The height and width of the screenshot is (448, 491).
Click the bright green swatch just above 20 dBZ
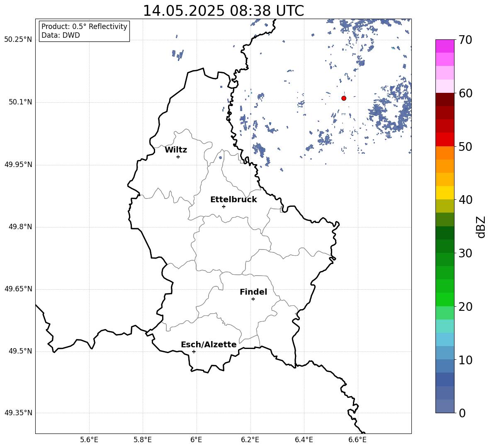445,299
